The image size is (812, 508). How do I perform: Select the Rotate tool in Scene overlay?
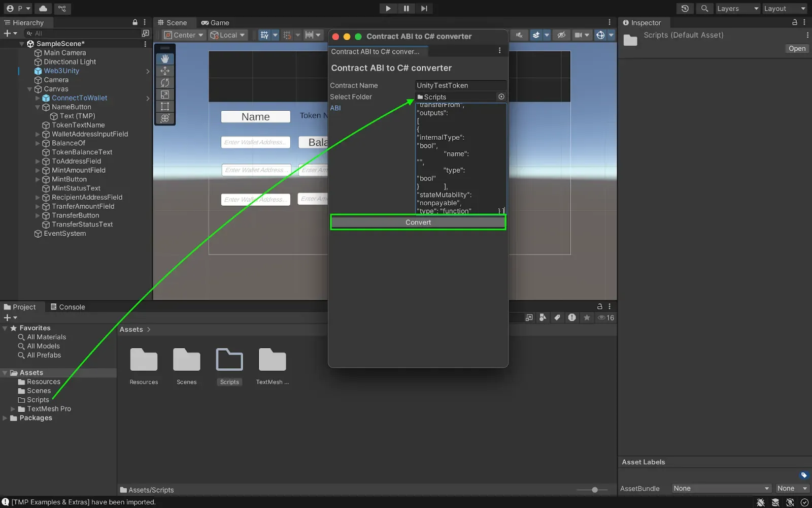(x=165, y=83)
